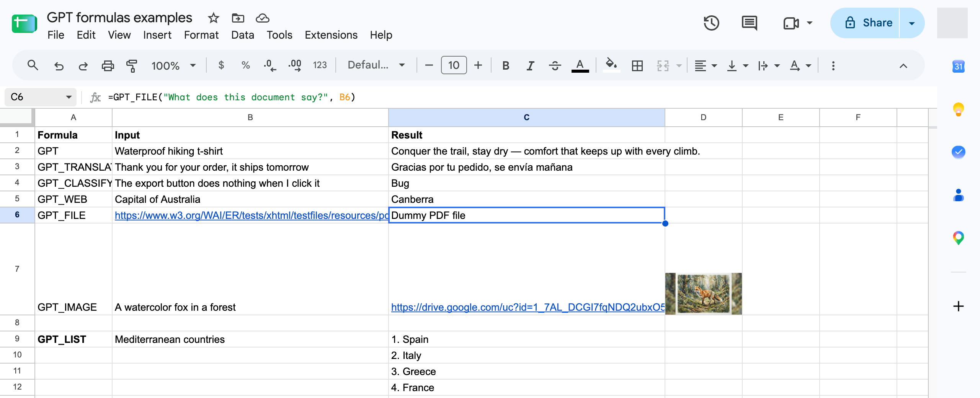Increase font size with plus button
The image size is (980, 398).
point(478,65)
